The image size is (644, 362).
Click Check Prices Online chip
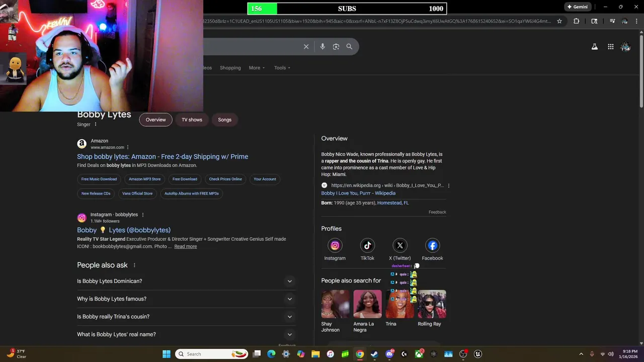tap(225, 179)
